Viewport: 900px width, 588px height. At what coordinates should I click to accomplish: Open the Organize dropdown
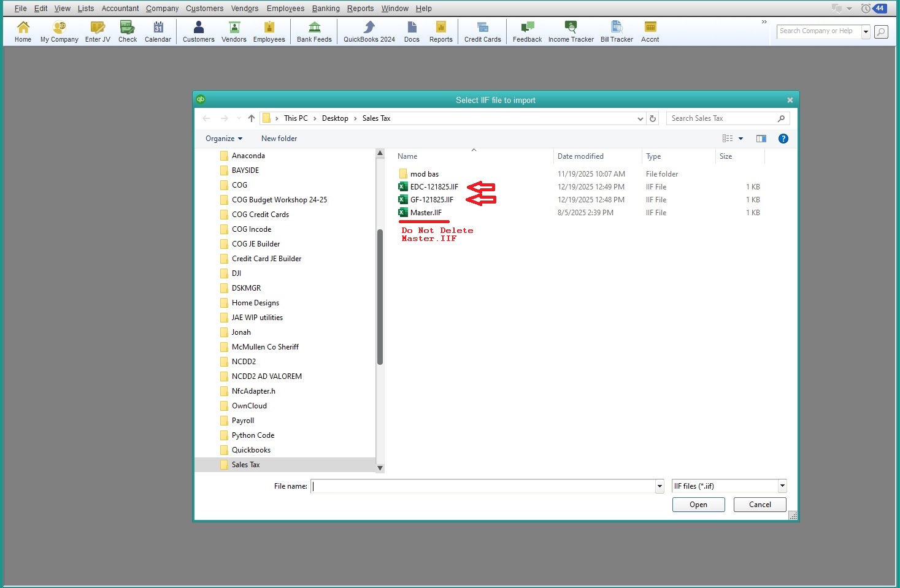tap(223, 139)
